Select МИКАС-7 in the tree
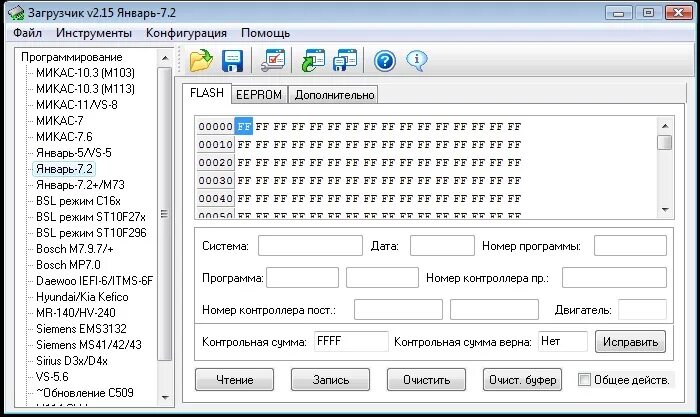This screenshot has width=700, height=417. pyautogui.click(x=59, y=121)
